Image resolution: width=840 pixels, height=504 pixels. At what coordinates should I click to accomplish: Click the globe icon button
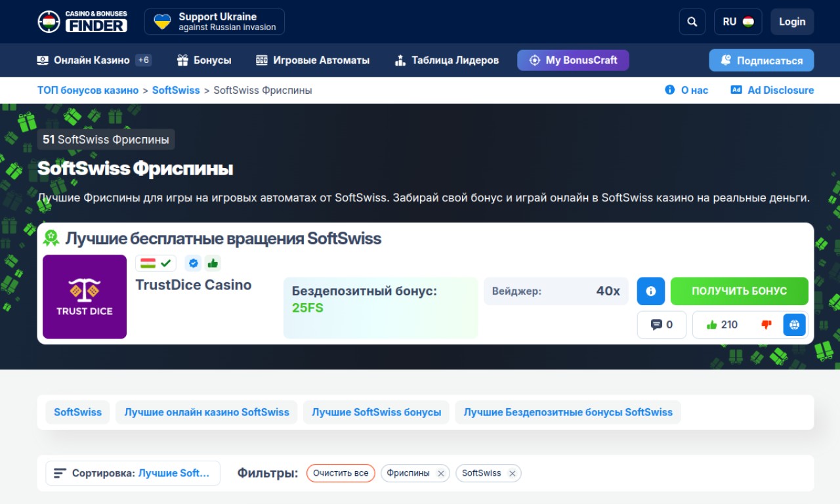794,325
